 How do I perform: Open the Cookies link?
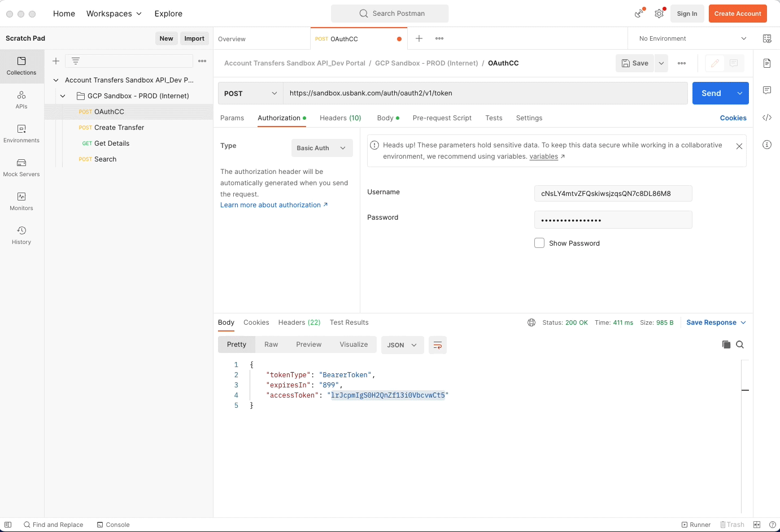click(x=733, y=118)
